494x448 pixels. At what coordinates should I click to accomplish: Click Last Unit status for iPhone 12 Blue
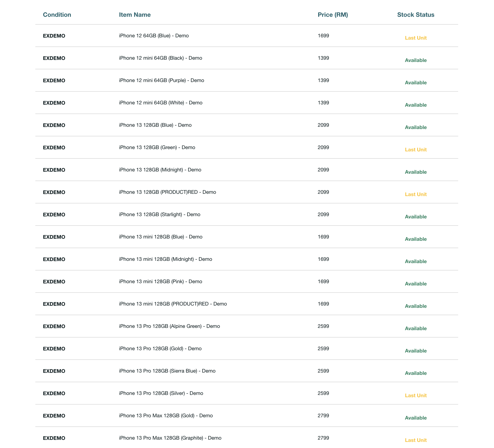(x=415, y=38)
